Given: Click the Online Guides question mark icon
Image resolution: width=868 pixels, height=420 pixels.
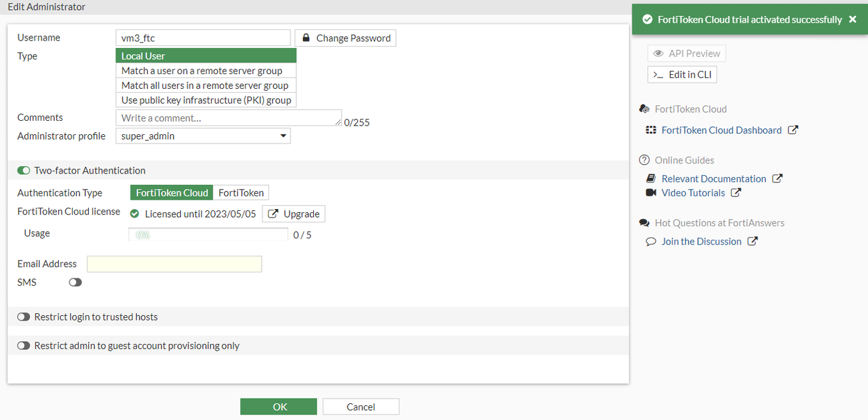Looking at the screenshot, I should pos(644,160).
